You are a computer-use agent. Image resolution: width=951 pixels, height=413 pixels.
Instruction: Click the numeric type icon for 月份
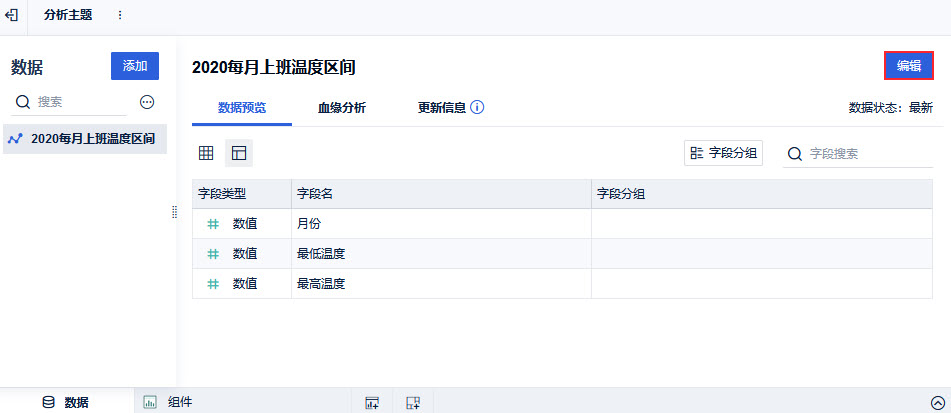point(213,224)
